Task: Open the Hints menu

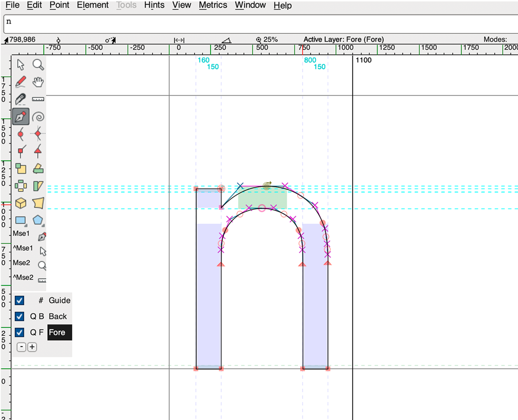Action: (154, 5)
